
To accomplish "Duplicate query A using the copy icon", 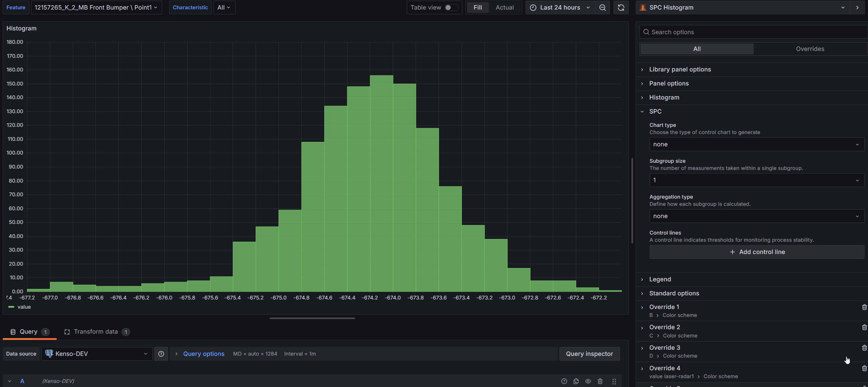I will coord(576,381).
